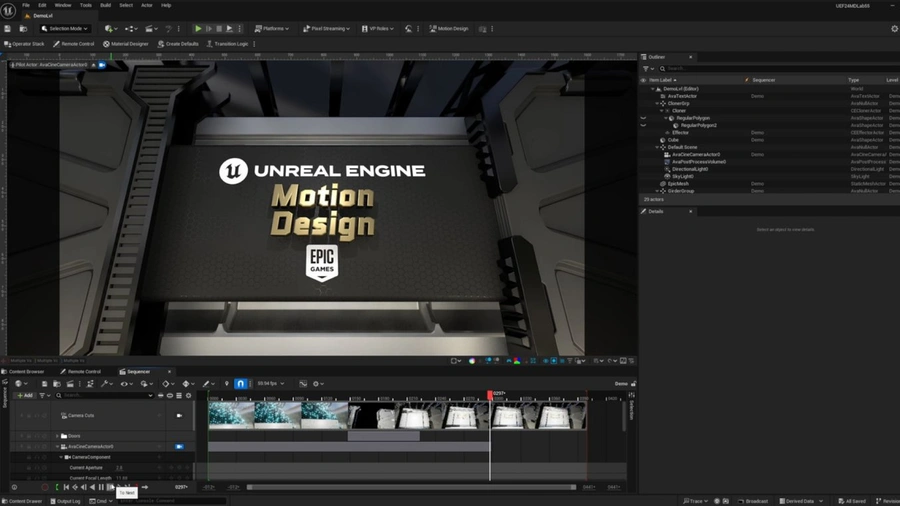Open the Help menu
The height and width of the screenshot is (506, 900).
tap(166, 5)
